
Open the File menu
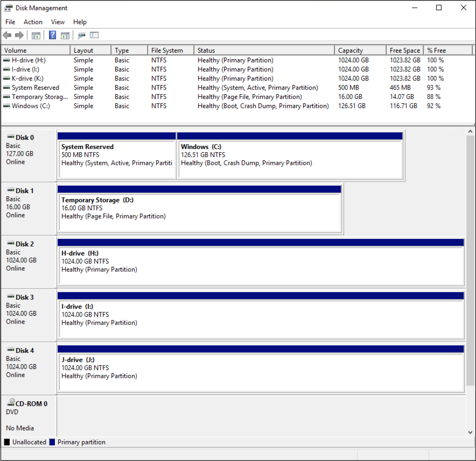[x=10, y=22]
